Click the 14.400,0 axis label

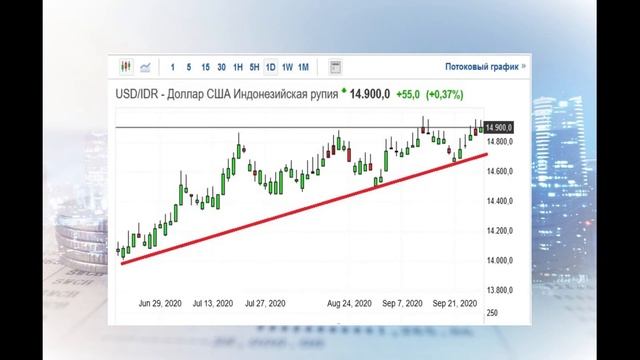[500, 201]
